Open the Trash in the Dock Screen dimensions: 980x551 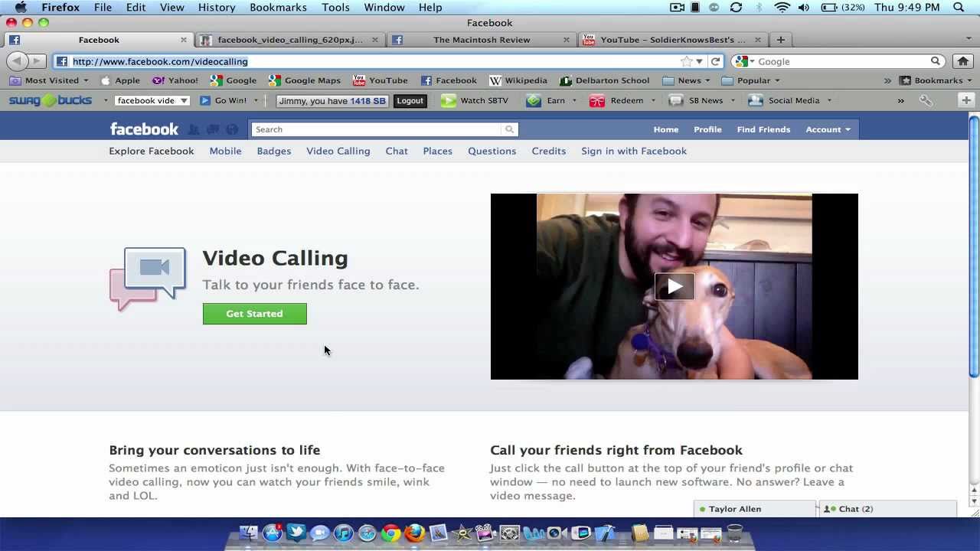point(734,533)
